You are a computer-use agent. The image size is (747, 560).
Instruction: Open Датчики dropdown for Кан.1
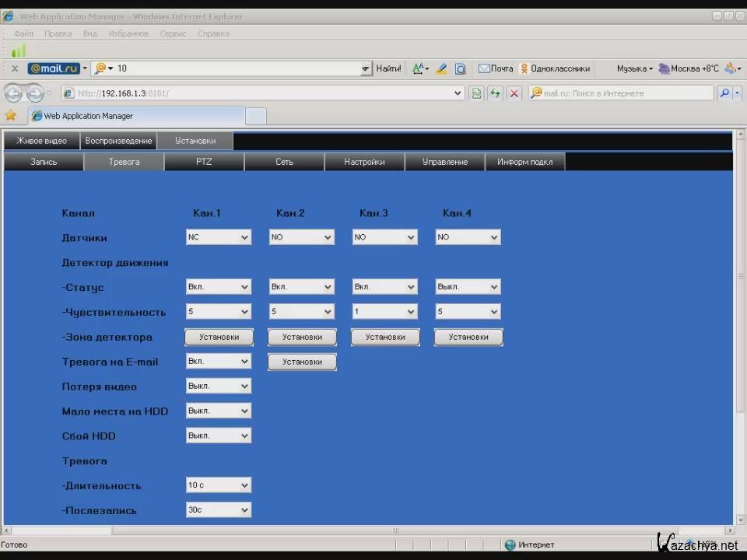(219, 237)
